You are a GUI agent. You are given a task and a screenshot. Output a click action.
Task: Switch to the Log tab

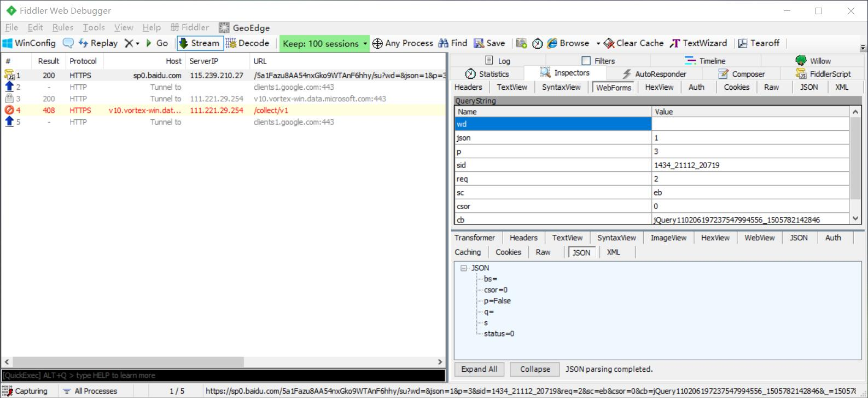click(x=498, y=61)
